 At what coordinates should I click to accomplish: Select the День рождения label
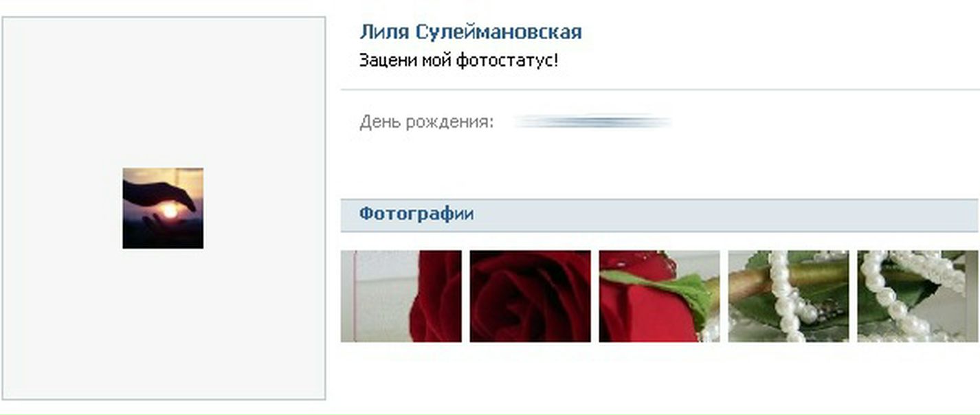426,123
